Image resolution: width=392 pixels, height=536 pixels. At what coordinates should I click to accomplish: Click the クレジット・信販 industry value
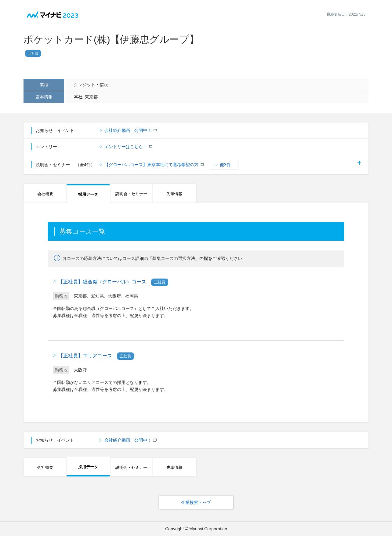(91, 85)
